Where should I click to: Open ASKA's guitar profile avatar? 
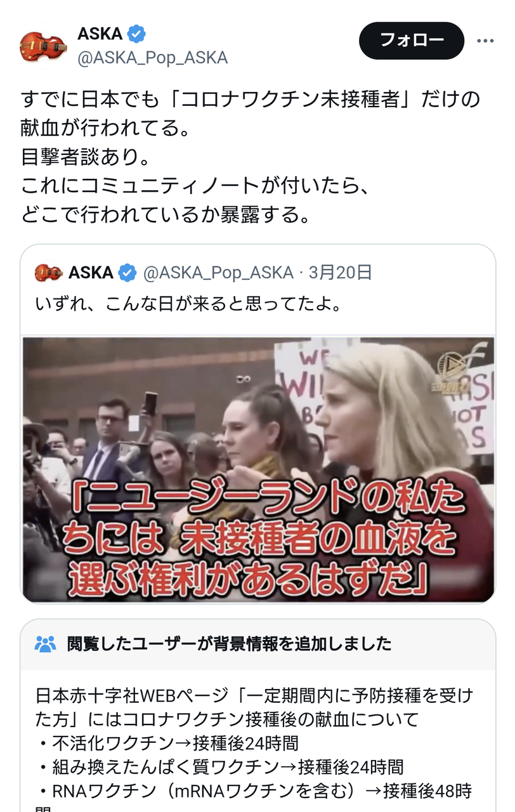[x=43, y=44]
